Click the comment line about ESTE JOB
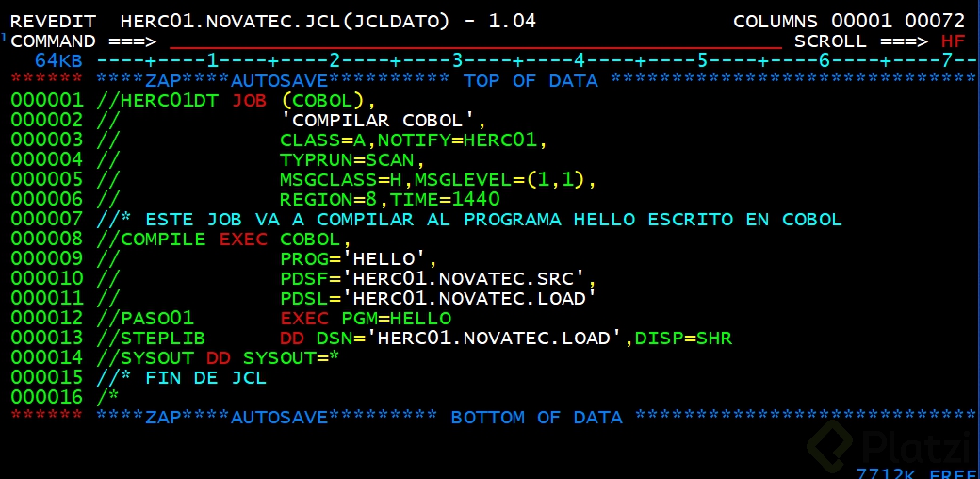Screen dimensions: 980x479 coord(469,220)
